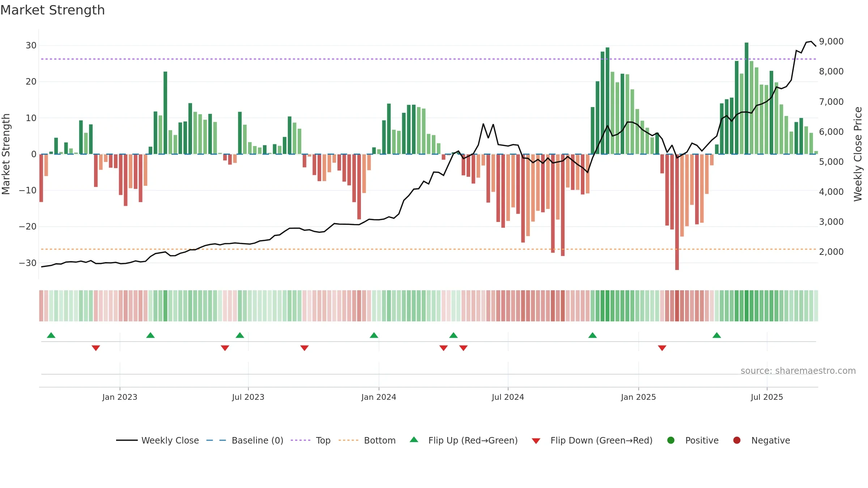Image resolution: width=868 pixels, height=488 pixels.
Task: Click the Bottom legend label
Action: pos(380,440)
